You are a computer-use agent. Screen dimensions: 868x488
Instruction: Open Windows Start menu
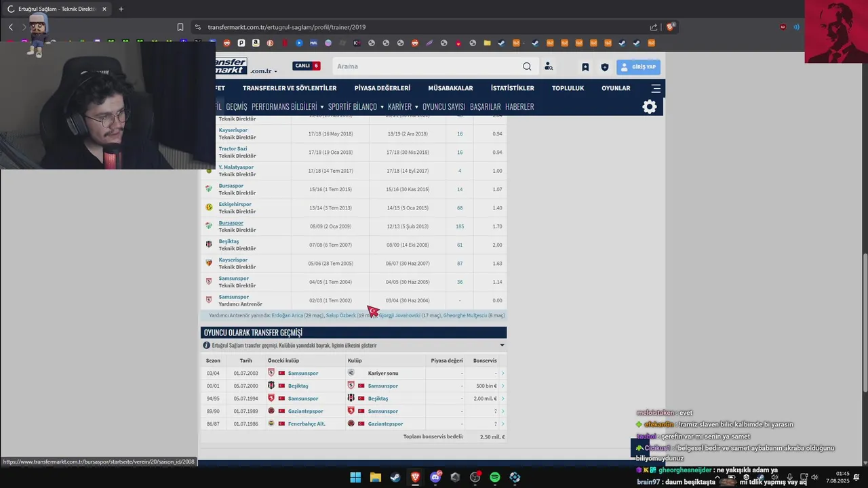click(x=355, y=477)
